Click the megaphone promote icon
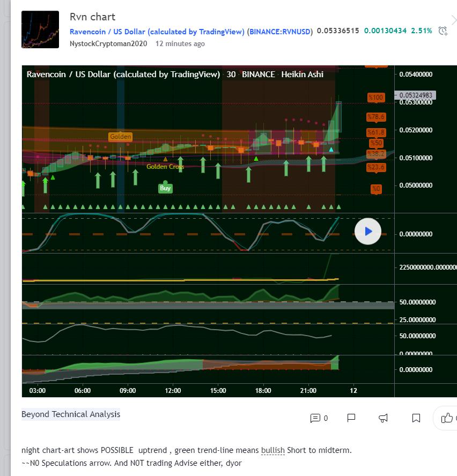 384,418
